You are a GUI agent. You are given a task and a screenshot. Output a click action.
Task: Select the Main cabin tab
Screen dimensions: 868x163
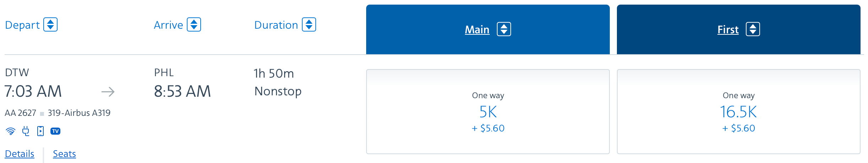tap(488, 29)
